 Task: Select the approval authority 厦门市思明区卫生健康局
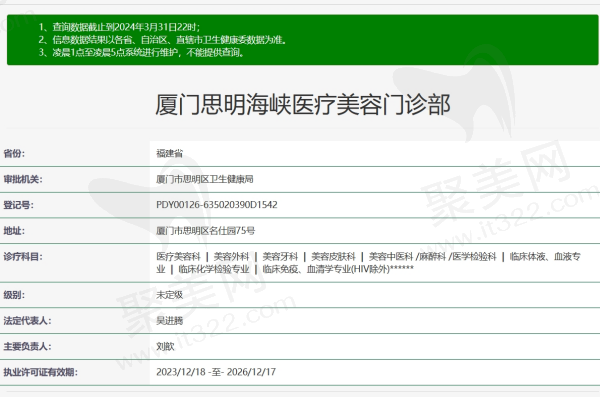pos(205,179)
